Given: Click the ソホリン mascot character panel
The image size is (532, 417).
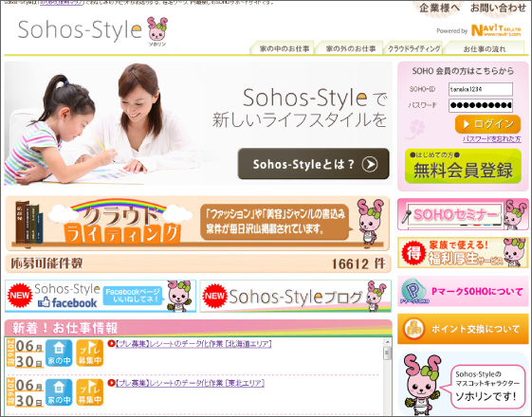Looking at the screenshot, I should [x=463, y=384].
